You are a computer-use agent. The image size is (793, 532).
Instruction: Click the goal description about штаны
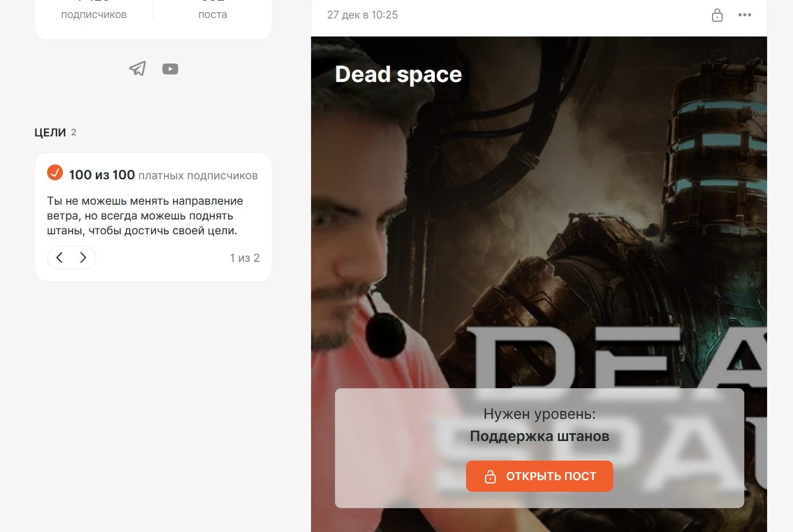pos(145,216)
